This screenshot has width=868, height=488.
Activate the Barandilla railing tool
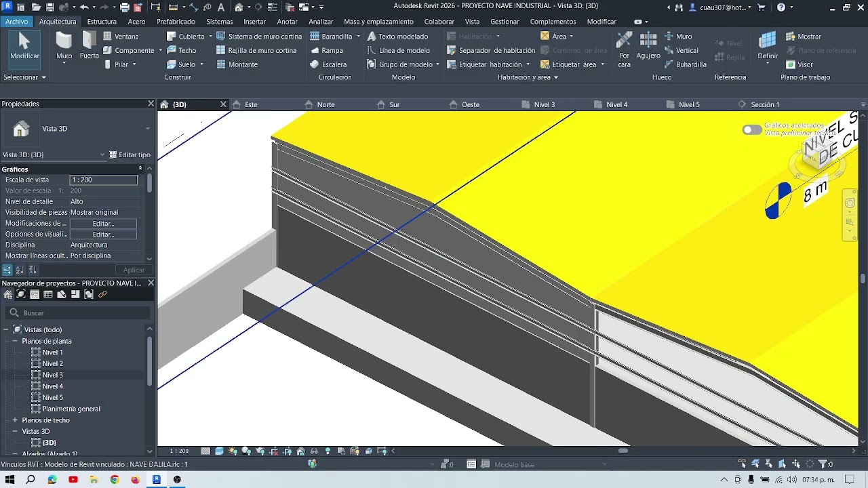[x=335, y=37]
